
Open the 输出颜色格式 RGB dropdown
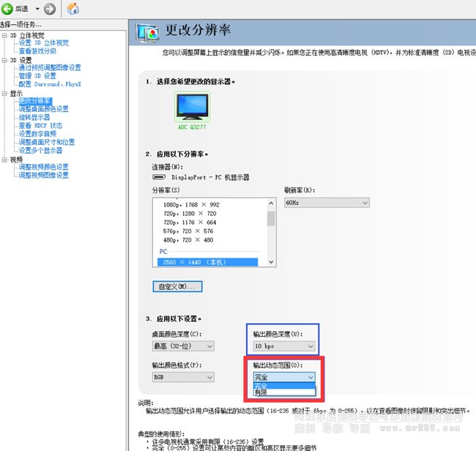(x=182, y=377)
